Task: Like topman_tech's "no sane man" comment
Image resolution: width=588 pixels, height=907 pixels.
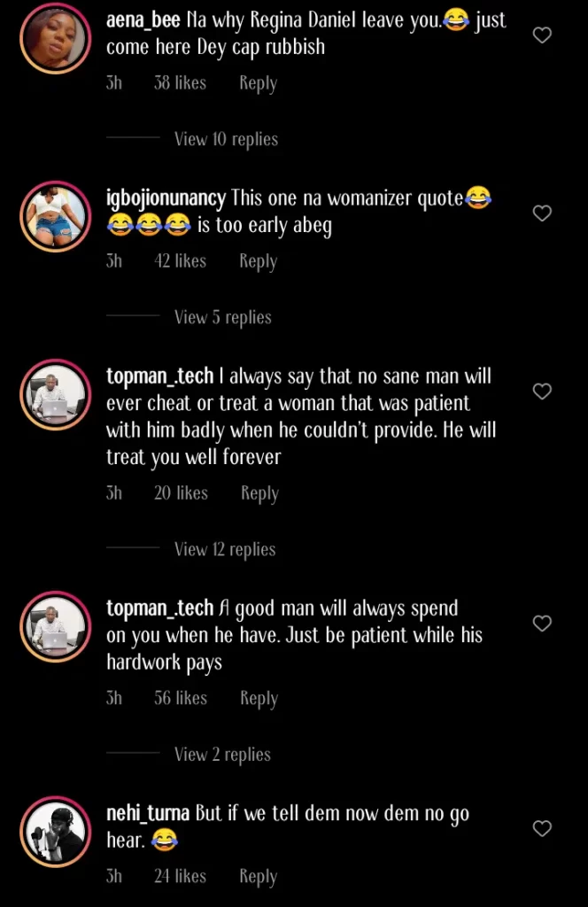Action: click(542, 391)
